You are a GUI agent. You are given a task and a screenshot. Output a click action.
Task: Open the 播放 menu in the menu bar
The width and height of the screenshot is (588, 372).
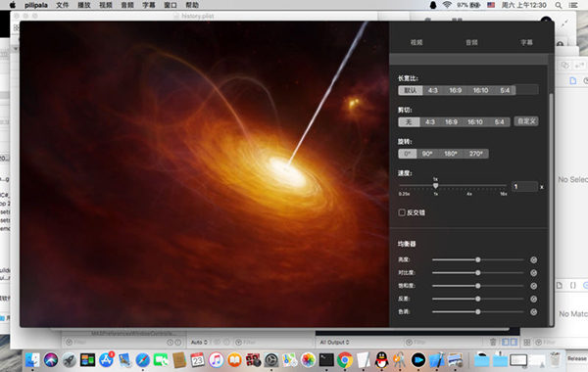(84, 5)
